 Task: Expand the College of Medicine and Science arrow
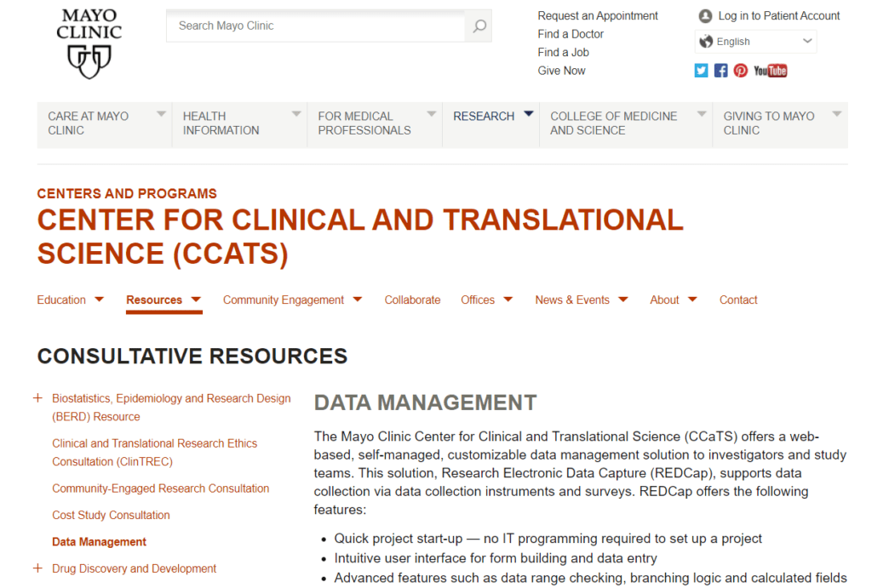[702, 114]
